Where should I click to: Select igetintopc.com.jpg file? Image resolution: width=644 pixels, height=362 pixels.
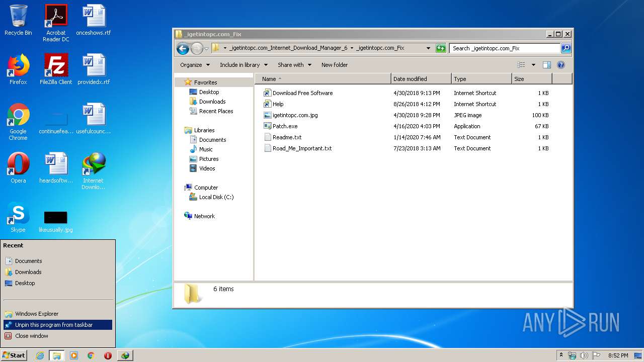(295, 115)
